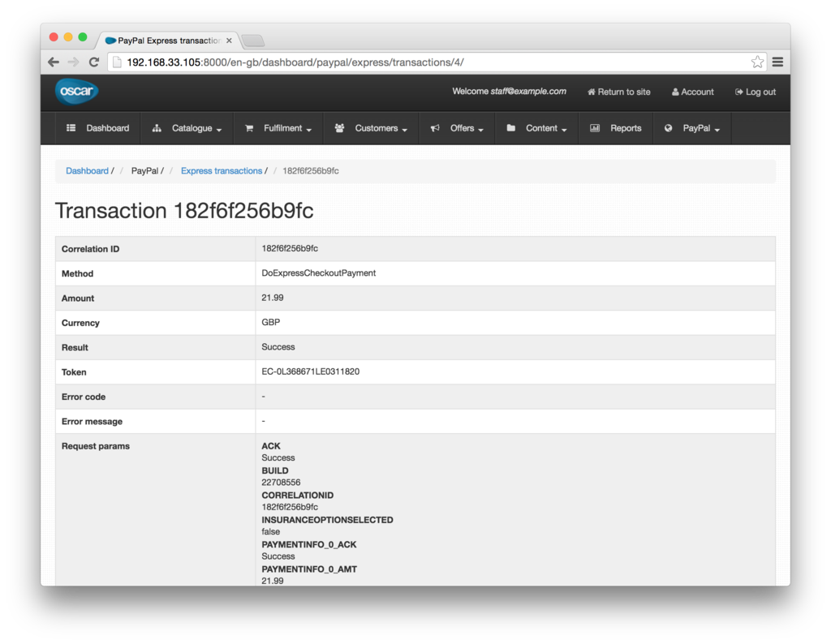This screenshot has width=831, height=644.
Task: Click the sign-out icon beside Log out
Action: click(x=738, y=92)
